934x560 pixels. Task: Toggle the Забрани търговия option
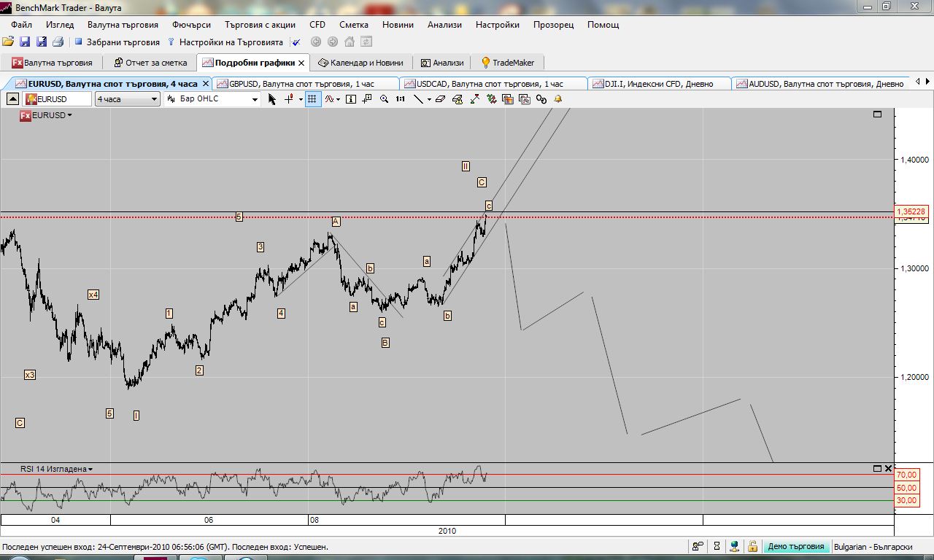click(x=117, y=42)
